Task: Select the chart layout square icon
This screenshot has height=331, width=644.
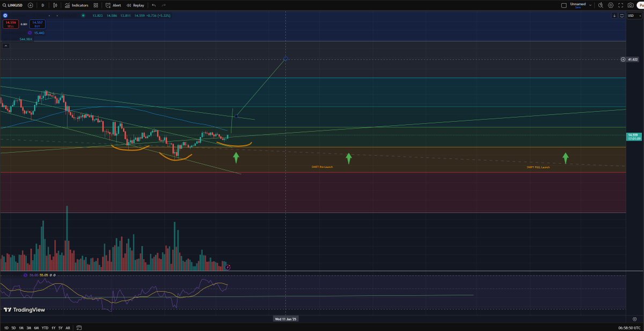Action: (563, 5)
